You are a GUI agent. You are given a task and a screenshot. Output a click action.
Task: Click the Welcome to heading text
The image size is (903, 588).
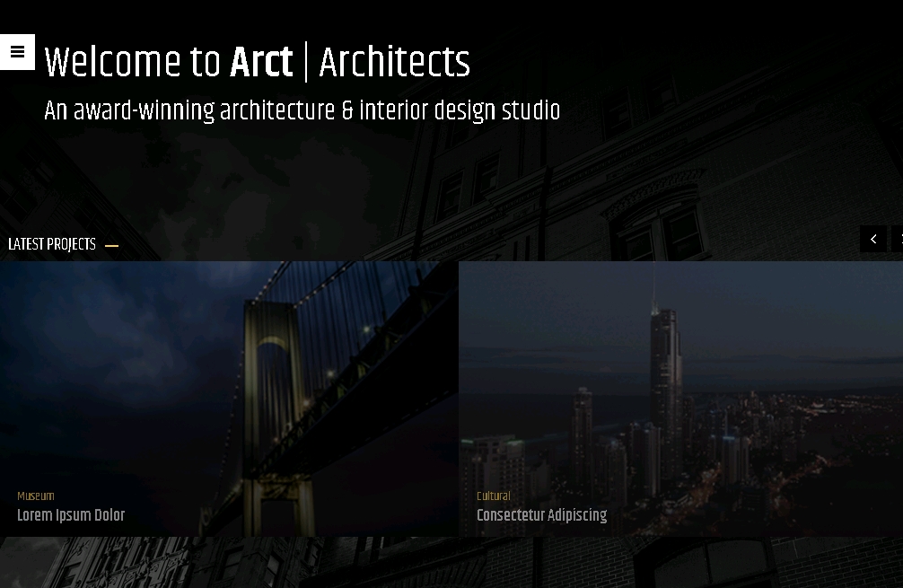click(x=133, y=63)
